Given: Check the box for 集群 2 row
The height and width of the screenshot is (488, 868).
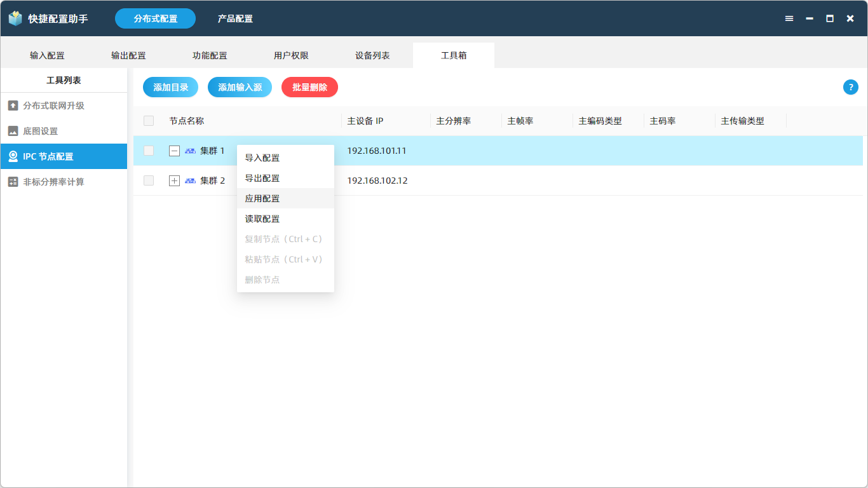Looking at the screenshot, I should click(x=149, y=180).
